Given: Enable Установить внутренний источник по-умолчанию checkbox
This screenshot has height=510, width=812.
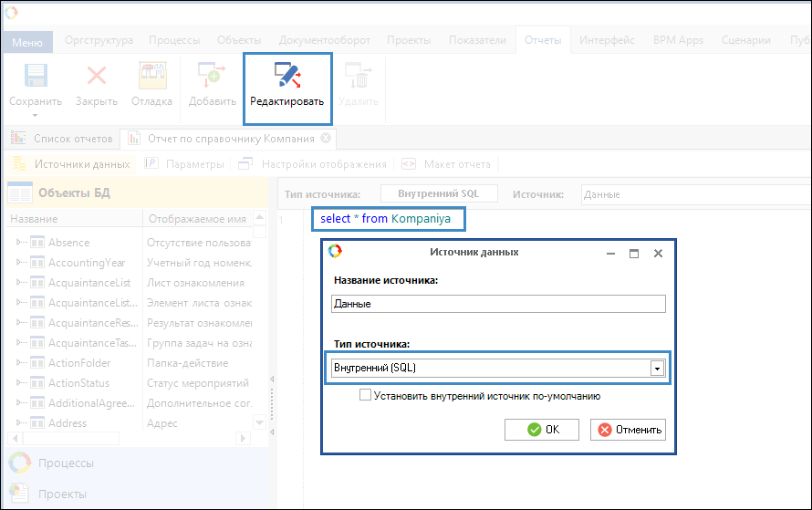Looking at the screenshot, I should click(366, 396).
